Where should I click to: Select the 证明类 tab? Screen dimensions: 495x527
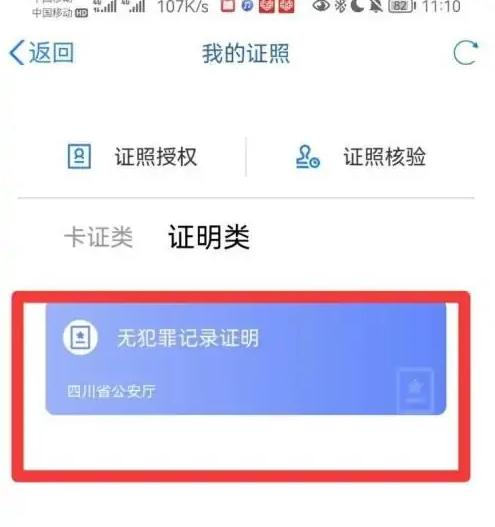(x=209, y=237)
